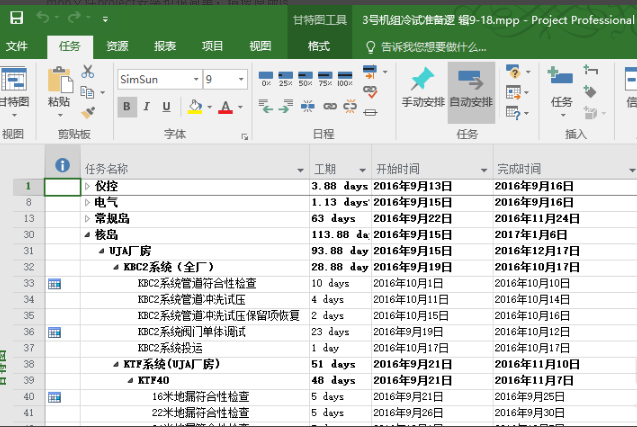Expand the 仪控 summary task
This screenshot has width=637, height=427.
coord(87,186)
